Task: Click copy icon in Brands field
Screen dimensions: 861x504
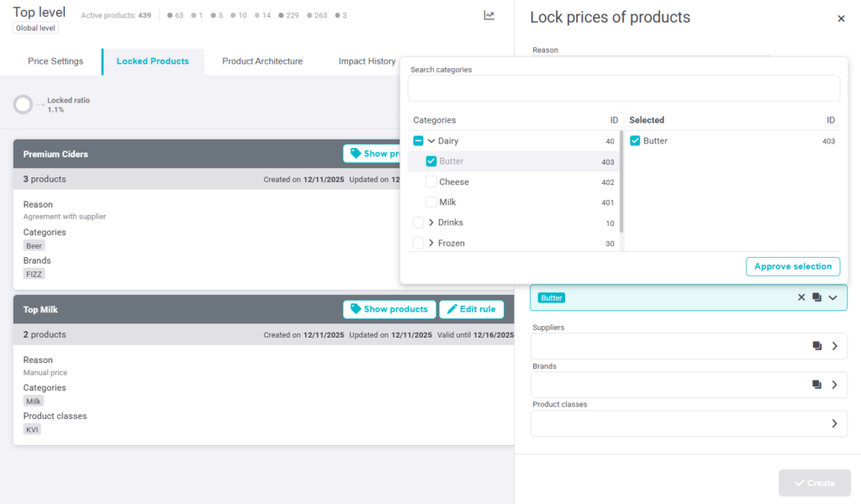Action: (816, 385)
